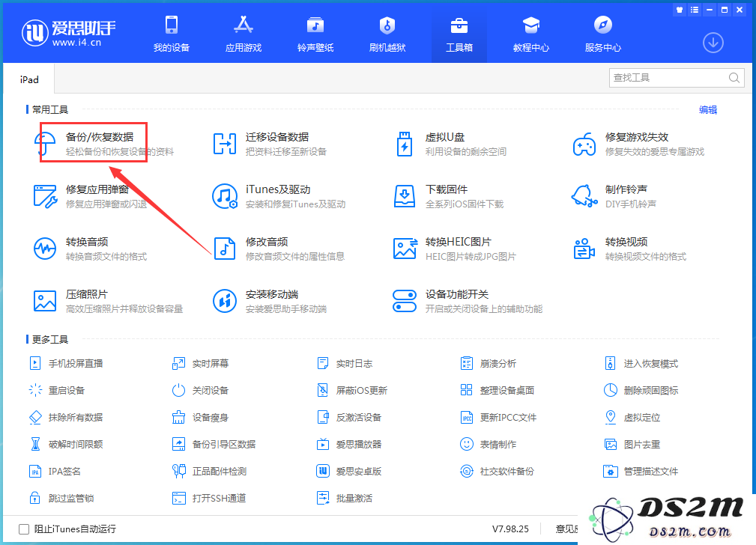Click the skin shirt icon in title bar
This screenshot has height=545, width=756.
coord(680,10)
